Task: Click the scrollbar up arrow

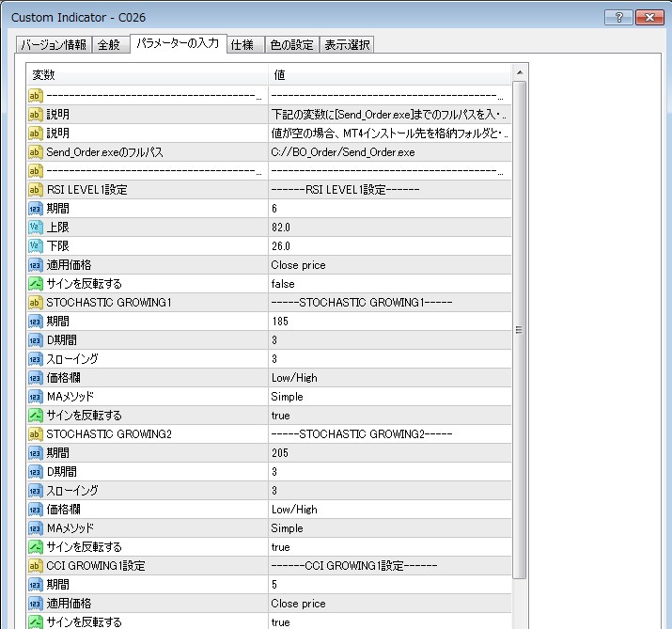Action: (x=520, y=73)
